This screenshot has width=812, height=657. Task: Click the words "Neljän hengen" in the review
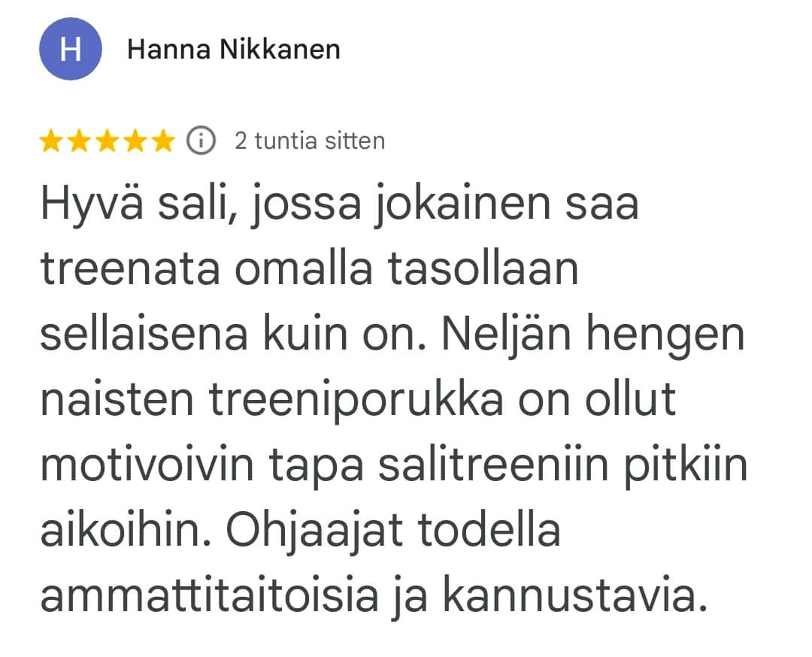[x=592, y=335]
